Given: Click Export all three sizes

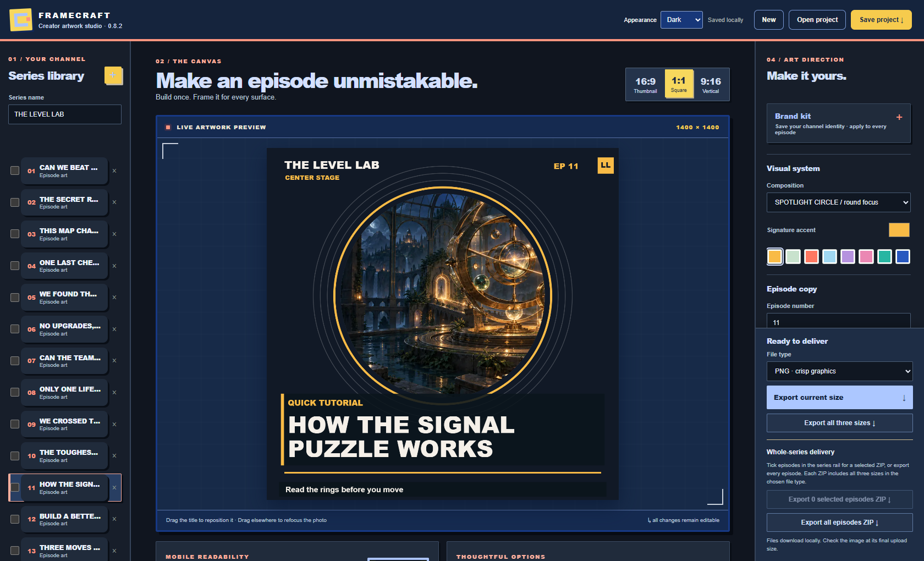Looking at the screenshot, I should click(840, 423).
